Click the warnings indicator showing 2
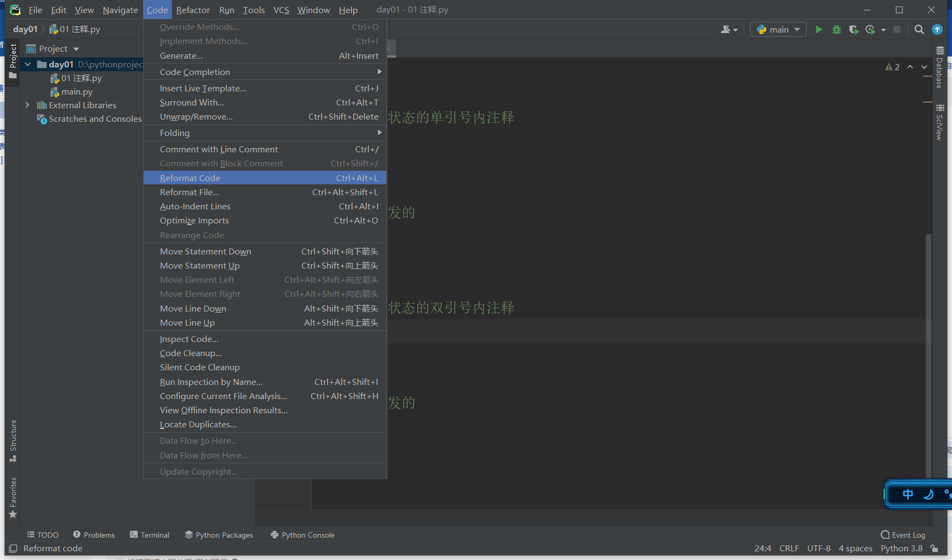This screenshot has width=952, height=560. (892, 67)
